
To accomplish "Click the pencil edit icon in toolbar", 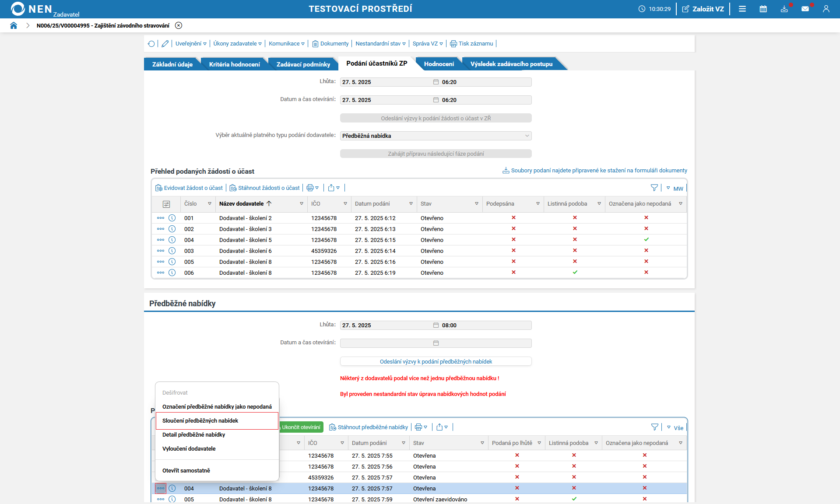I will pos(165,44).
